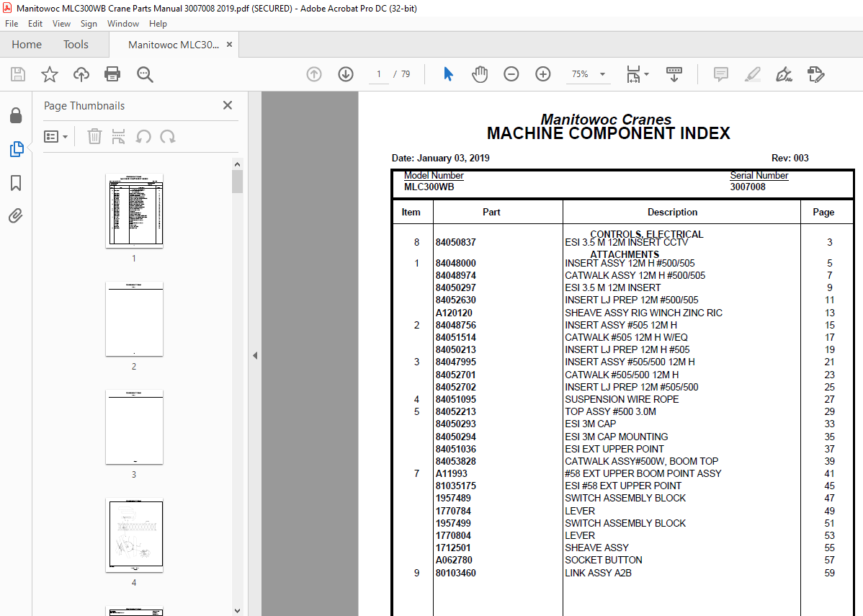Toggle scrolling mode keyboard icon

coord(674,74)
